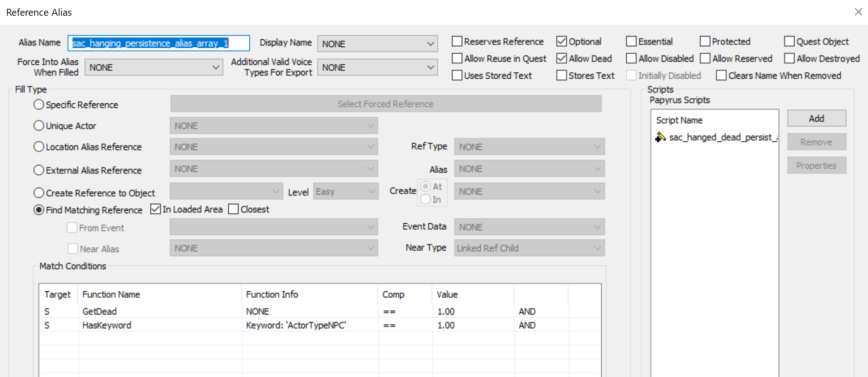This screenshot has height=377, width=868.
Task: Click Keyword: 'ActorTypeNPC' function info cell
Action: coord(296,325)
